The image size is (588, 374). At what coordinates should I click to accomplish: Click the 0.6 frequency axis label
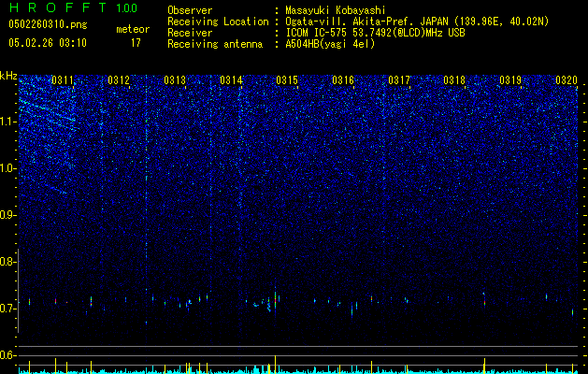pyautogui.click(x=8, y=355)
